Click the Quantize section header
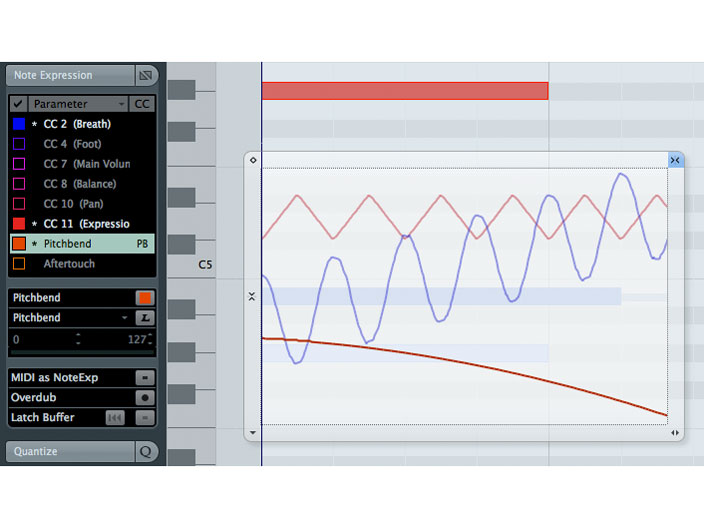704x528 pixels. coord(70,451)
